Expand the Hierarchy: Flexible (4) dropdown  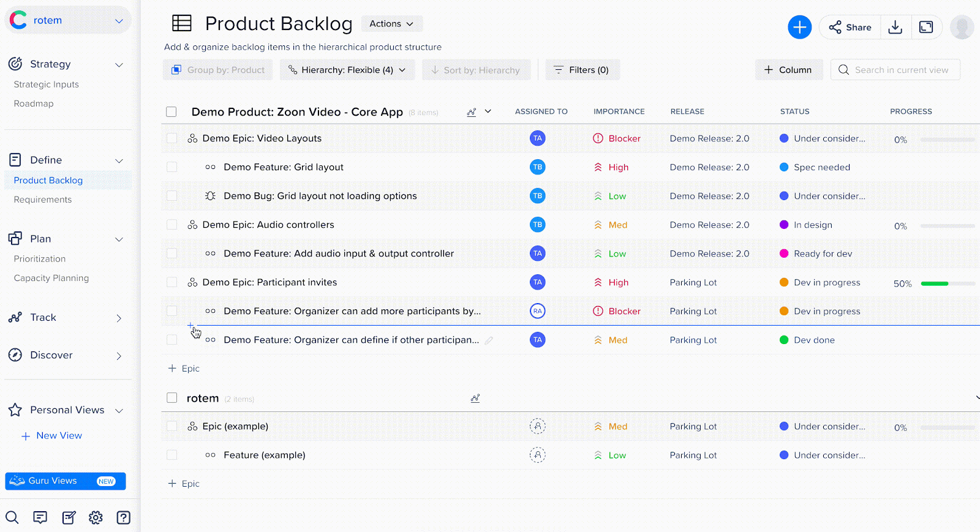(x=347, y=70)
